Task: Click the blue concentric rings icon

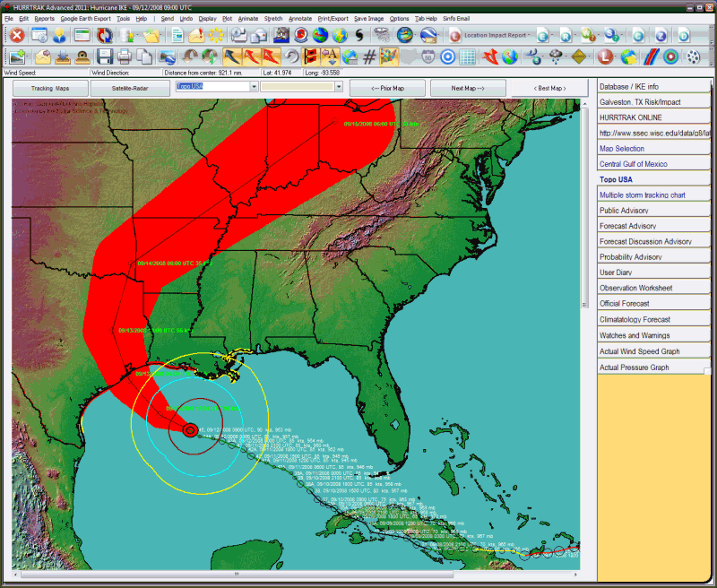Action: pyautogui.click(x=446, y=57)
